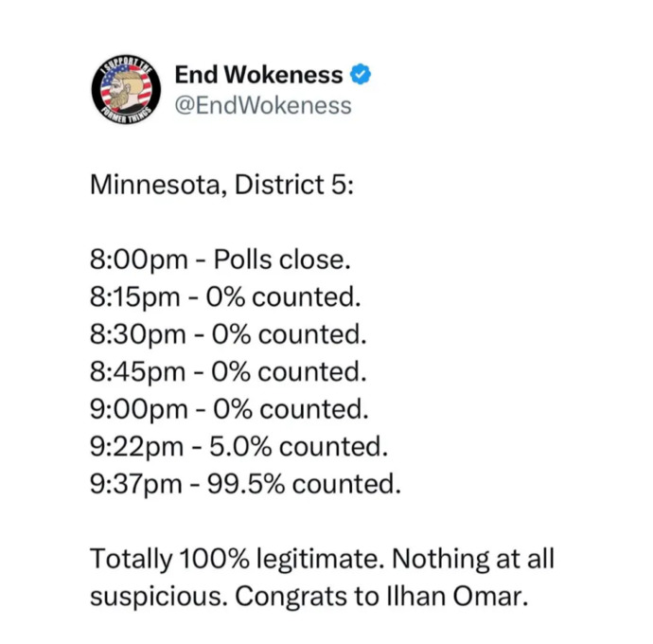Click the blue verified checkmark badge

pyautogui.click(x=361, y=75)
